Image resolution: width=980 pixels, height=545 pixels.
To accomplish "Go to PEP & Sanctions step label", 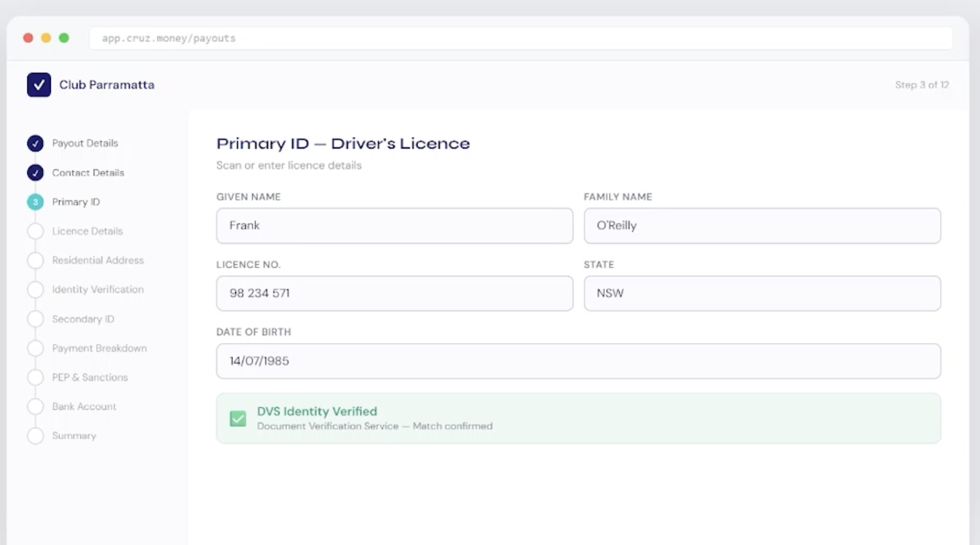I will (x=90, y=377).
